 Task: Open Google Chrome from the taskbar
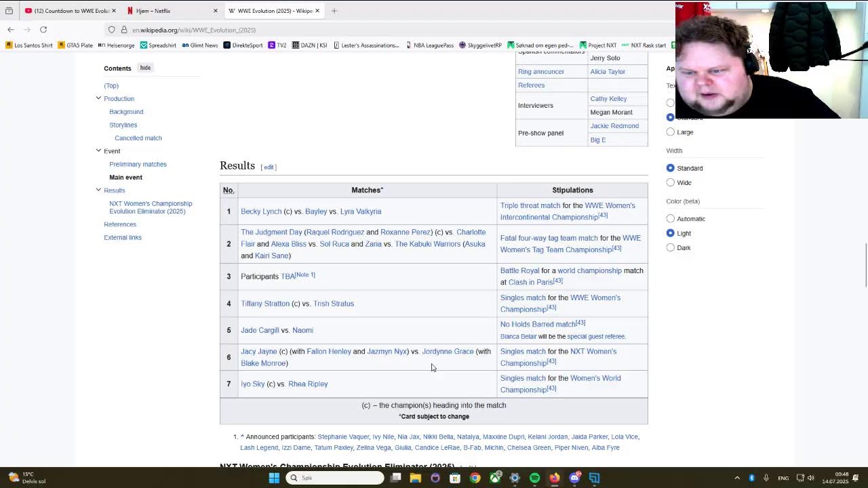[x=475, y=478]
